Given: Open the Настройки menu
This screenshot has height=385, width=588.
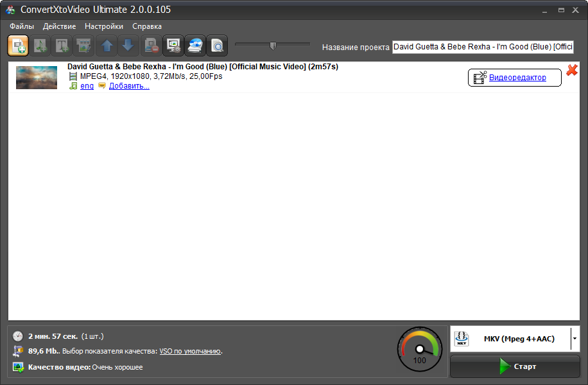Looking at the screenshot, I should (x=104, y=26).
